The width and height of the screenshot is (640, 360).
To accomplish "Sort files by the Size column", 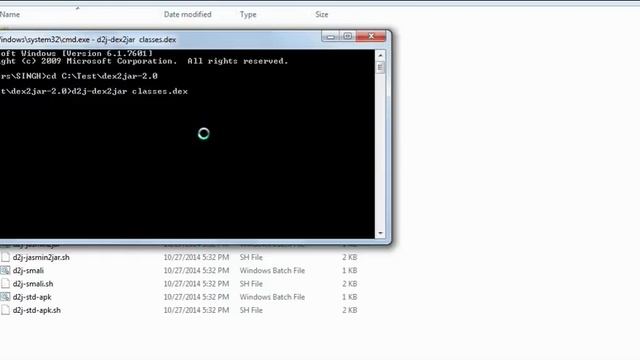I will pos(321,14).
